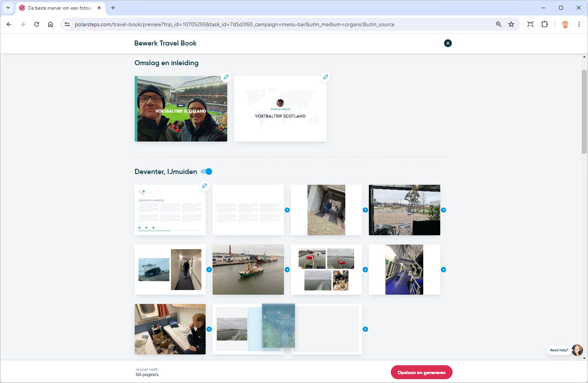Close the Bewerk Travel Book editor
588x383 pixels.
[x=448, y=43]
